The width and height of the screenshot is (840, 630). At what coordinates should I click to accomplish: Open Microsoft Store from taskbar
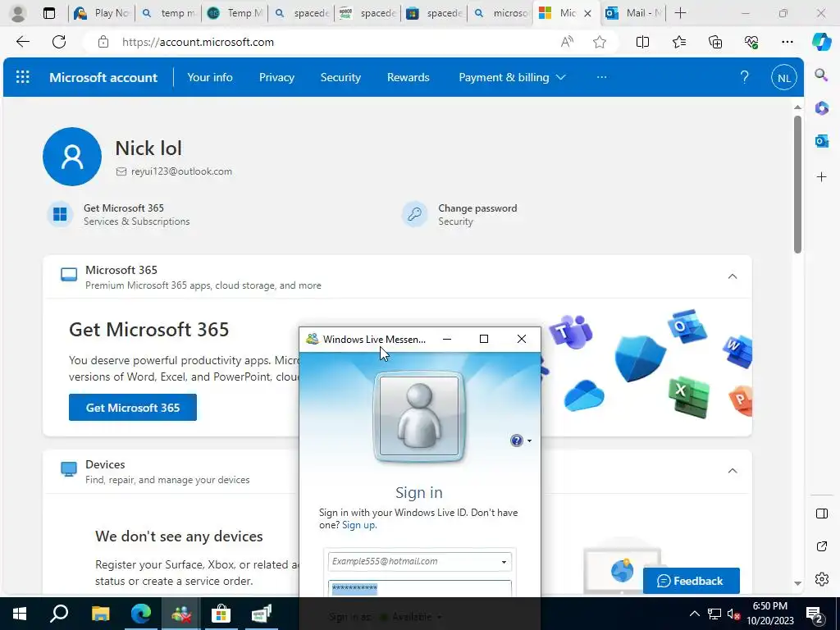(220, 614)
